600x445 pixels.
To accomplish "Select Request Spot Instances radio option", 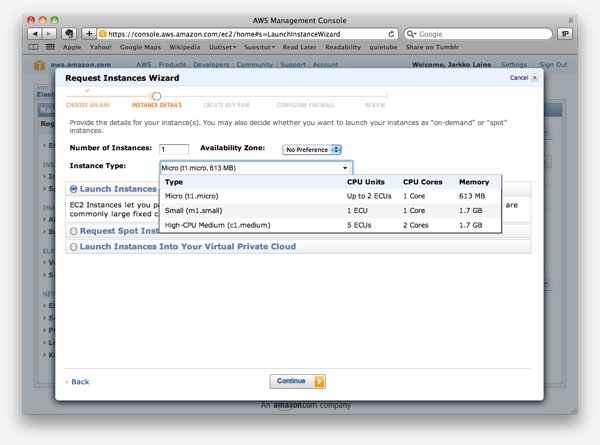I will [x=74, y=231].
